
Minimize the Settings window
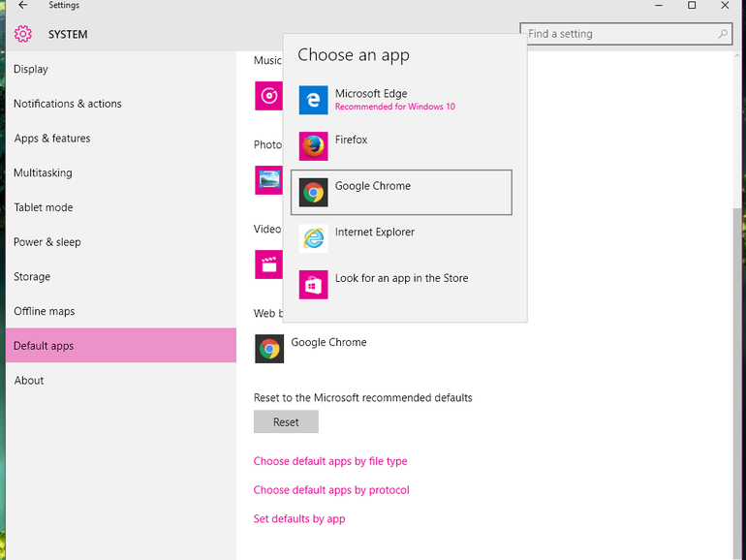click(x=659, y=5)
